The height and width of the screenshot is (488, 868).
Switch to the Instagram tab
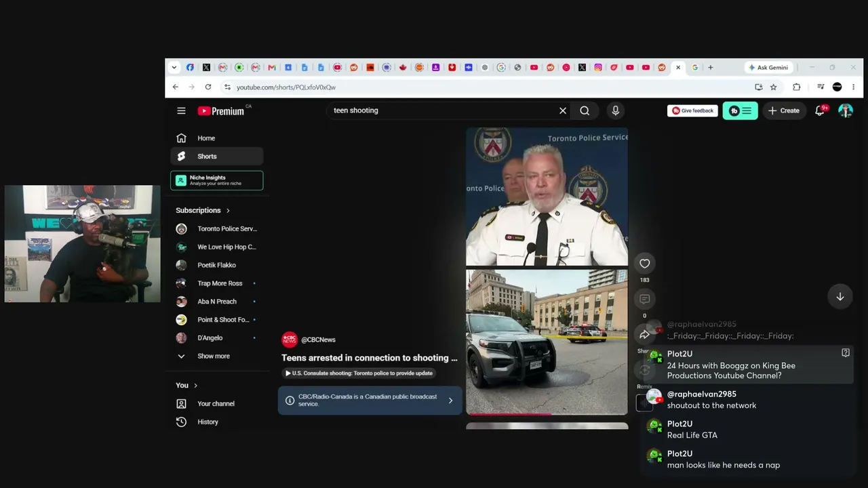click(x=598, y=68)
